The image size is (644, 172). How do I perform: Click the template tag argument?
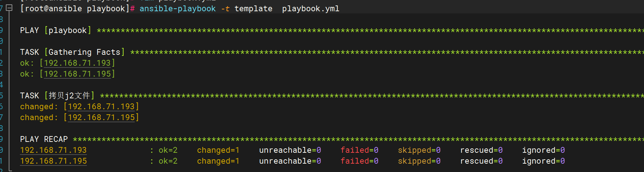click(x=253, y=9)
